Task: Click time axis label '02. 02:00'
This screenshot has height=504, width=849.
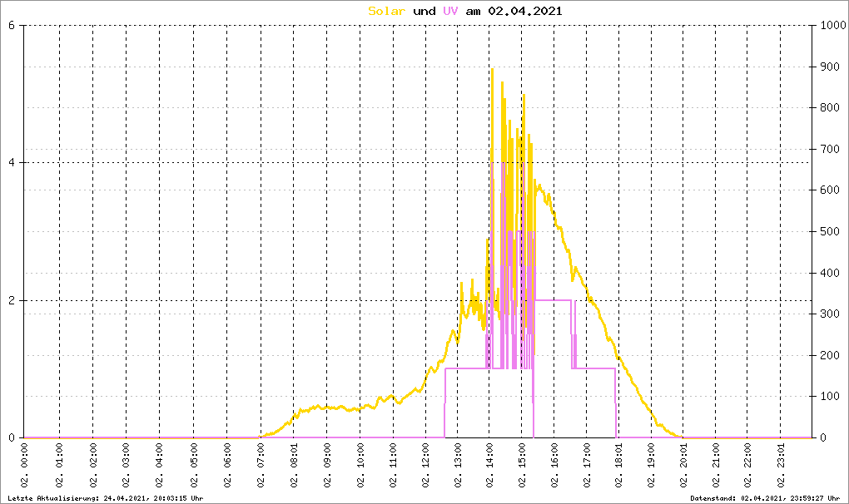Action: coord(93,465)
